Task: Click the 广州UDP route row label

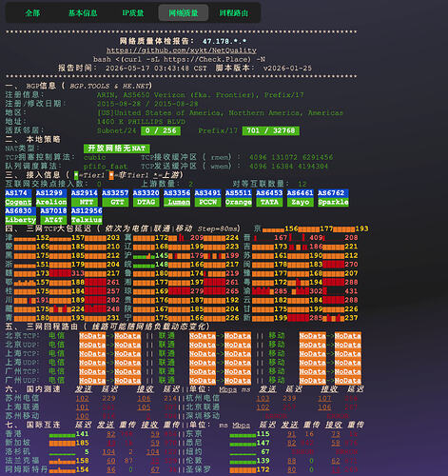Action: tap(22, 380)
